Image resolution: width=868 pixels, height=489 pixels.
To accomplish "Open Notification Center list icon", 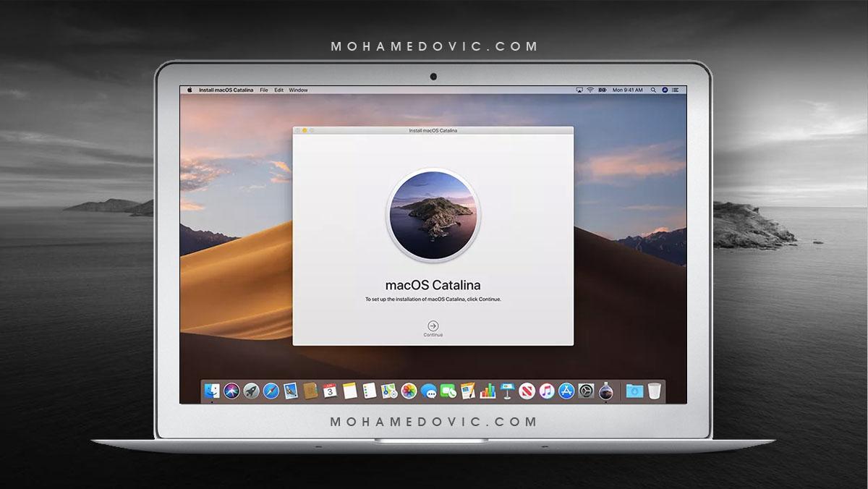I will (676, 90).
